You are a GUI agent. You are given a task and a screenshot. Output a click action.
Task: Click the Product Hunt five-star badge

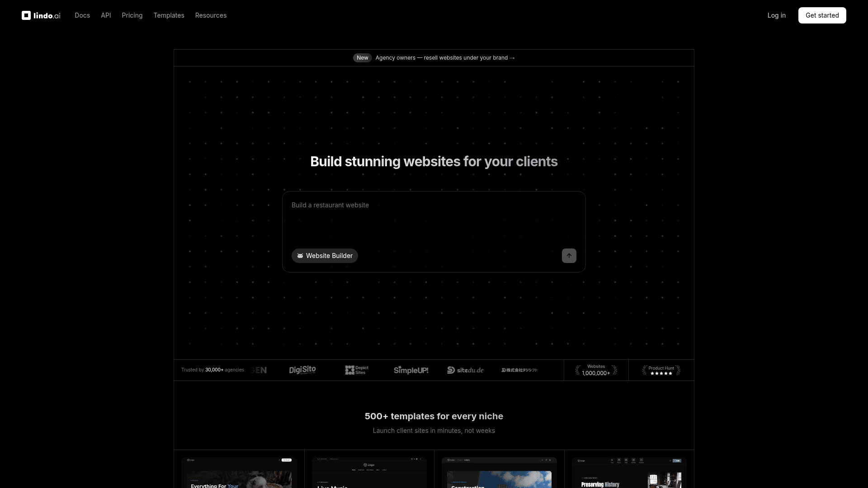click(661, 371)
